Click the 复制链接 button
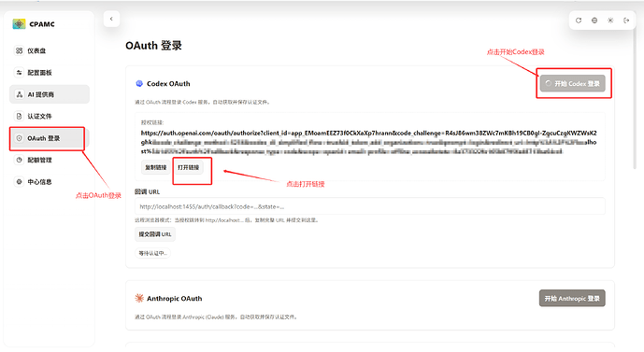The height and width of the screenshot is (352, 644). (156, 167)
